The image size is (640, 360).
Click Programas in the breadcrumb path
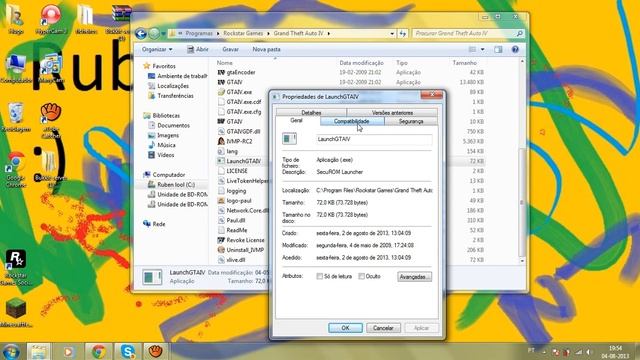[x=199, y=33]
